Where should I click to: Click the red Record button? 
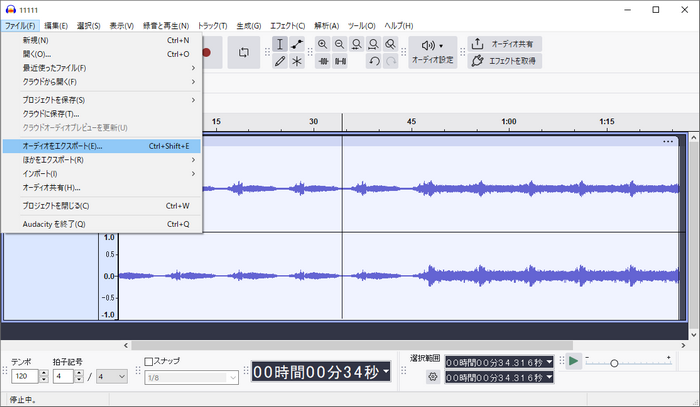click(x=206, y=53)
